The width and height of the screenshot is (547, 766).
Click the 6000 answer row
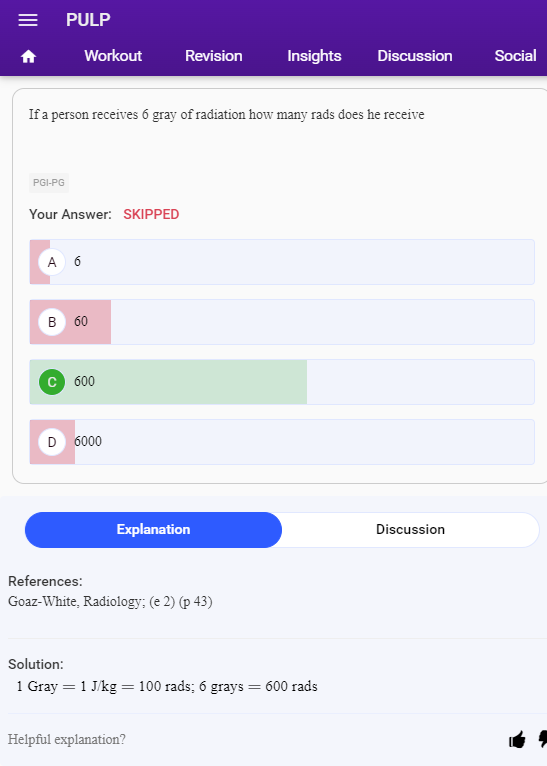pyautogui.click(x=282, y=442)
